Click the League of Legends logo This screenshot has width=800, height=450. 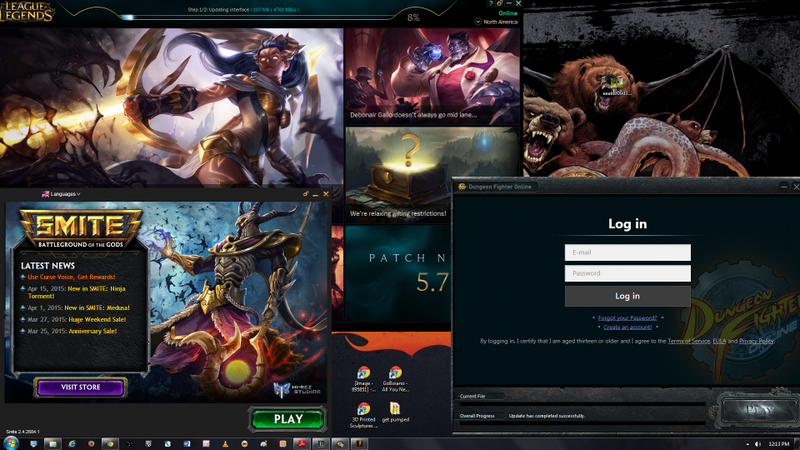pos(27,12)
